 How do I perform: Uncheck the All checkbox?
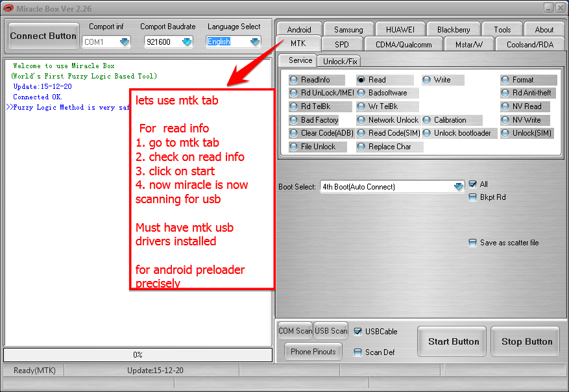(x=473, y=184)
